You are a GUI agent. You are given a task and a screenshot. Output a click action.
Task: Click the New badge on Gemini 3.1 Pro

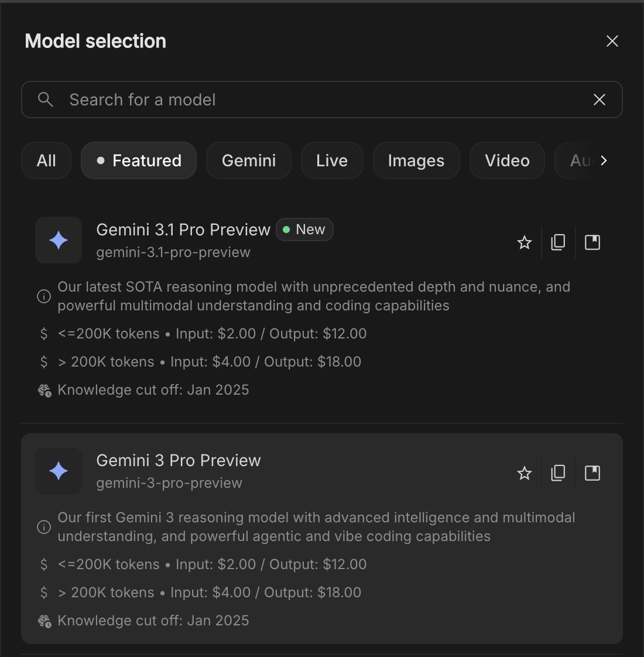tap(304, 230)
